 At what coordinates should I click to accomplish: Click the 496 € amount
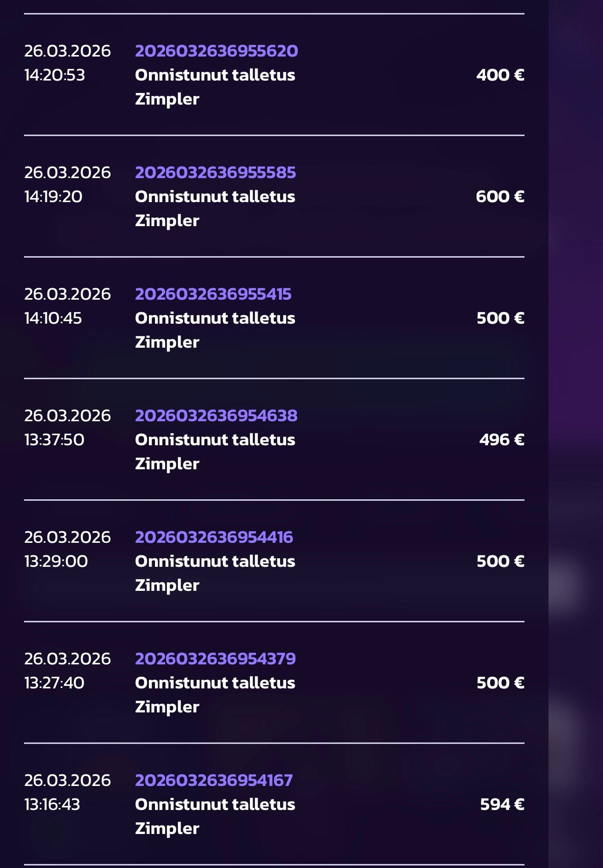[501, 440]
